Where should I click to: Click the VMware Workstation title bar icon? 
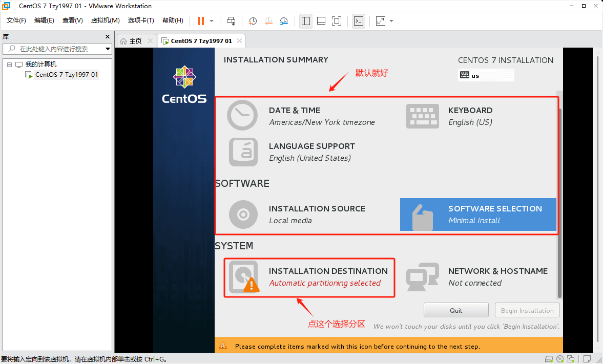pyautogui.click(x=6, y=6)
